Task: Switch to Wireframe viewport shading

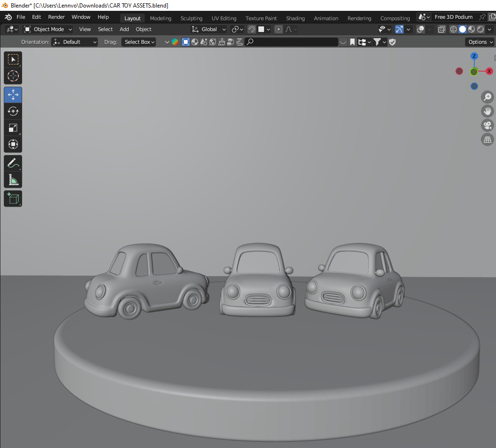Action: [x=453, y=29]
